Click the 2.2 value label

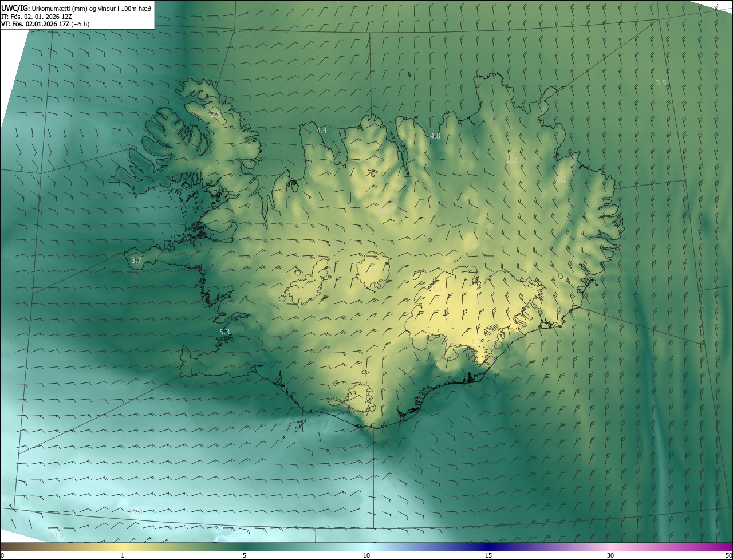pyautogui.click(x=512, y=160)
